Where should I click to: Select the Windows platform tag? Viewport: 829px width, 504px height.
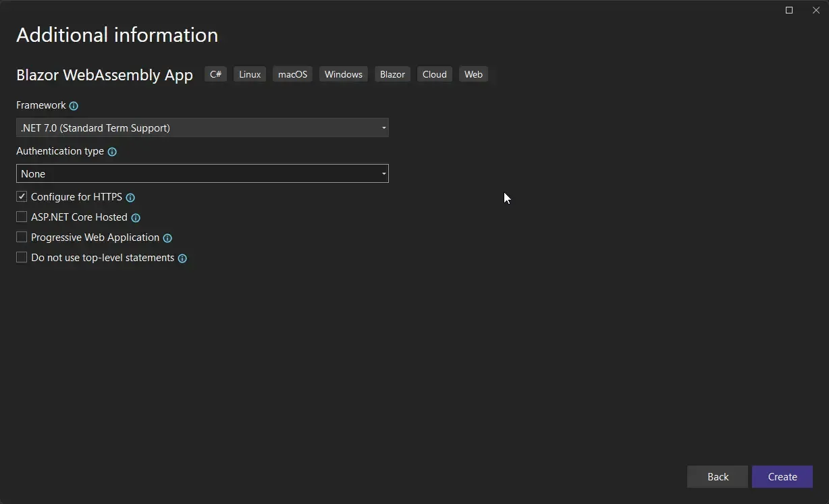(343, 74)
